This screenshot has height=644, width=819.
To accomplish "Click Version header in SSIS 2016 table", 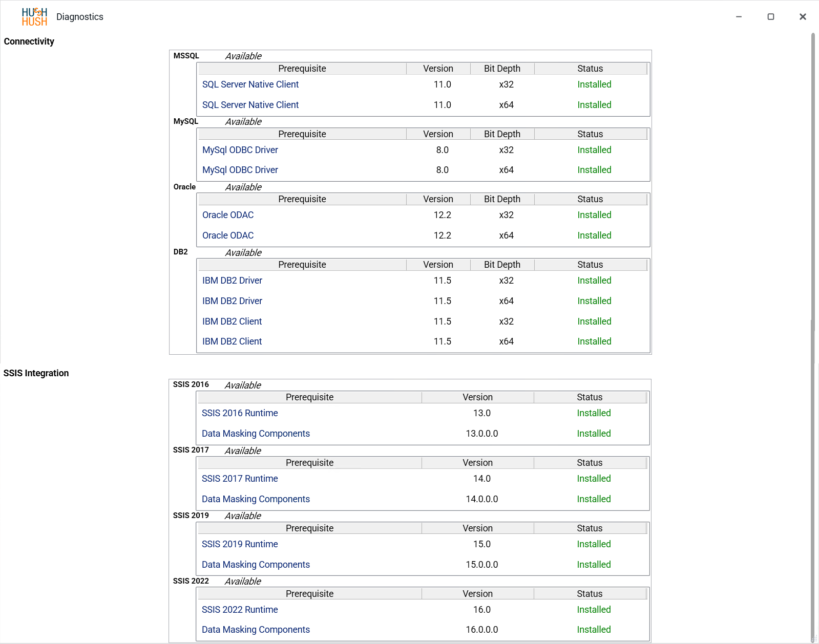I will pos(477,397).
